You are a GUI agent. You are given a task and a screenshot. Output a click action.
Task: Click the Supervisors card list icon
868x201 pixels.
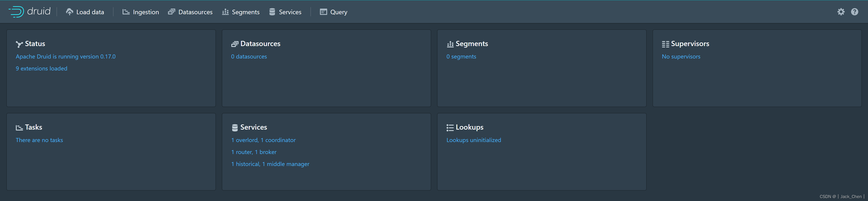click(x=665, y=44)
